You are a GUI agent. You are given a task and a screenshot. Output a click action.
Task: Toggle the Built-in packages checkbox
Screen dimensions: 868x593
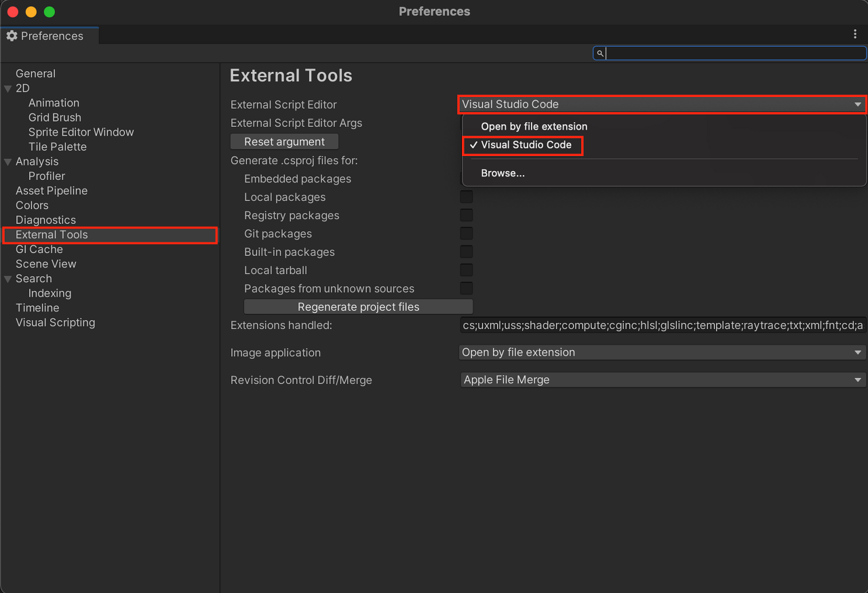pos(467,252)
